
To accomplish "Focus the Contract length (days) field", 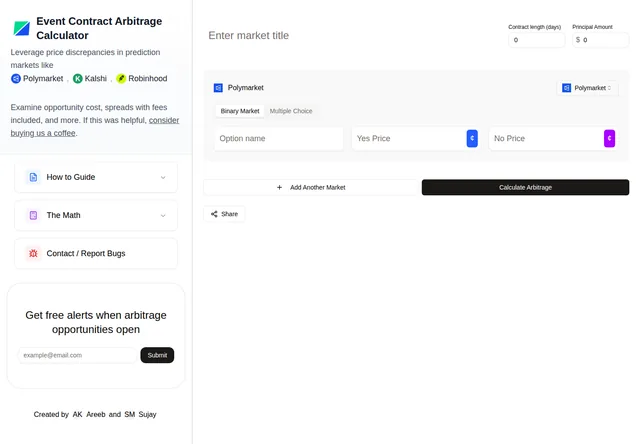I will coord(536,40).
